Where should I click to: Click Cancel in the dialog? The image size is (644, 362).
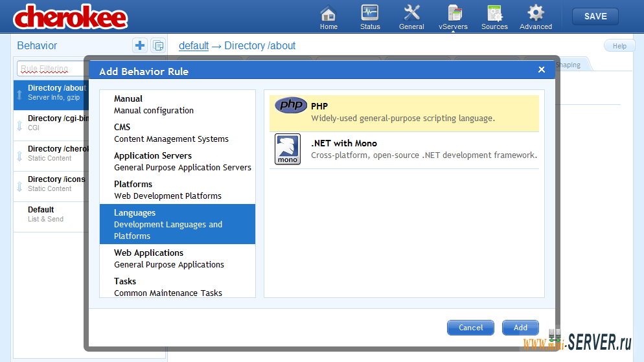tap(470, 328)
